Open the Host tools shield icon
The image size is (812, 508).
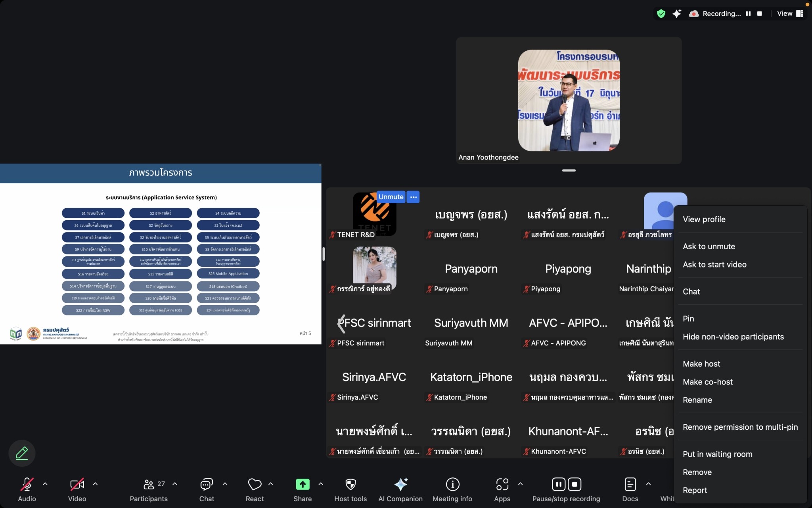(x=350, y=484)
